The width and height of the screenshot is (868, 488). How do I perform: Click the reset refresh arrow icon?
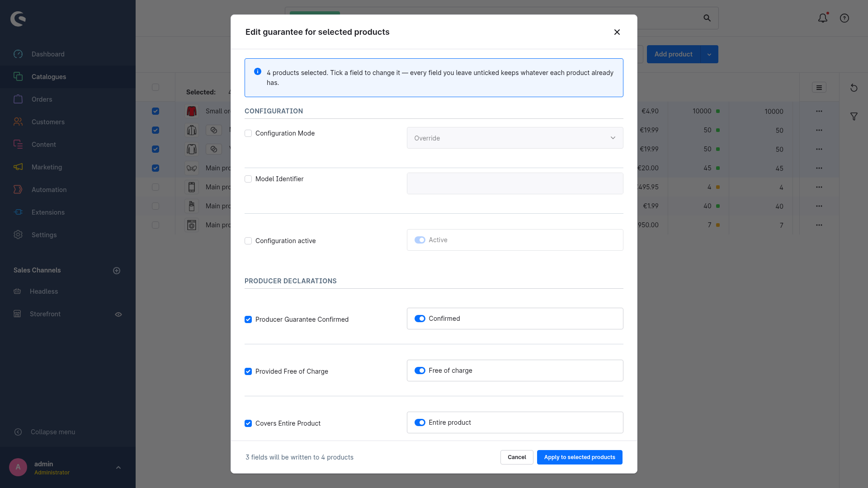(854, 88)
